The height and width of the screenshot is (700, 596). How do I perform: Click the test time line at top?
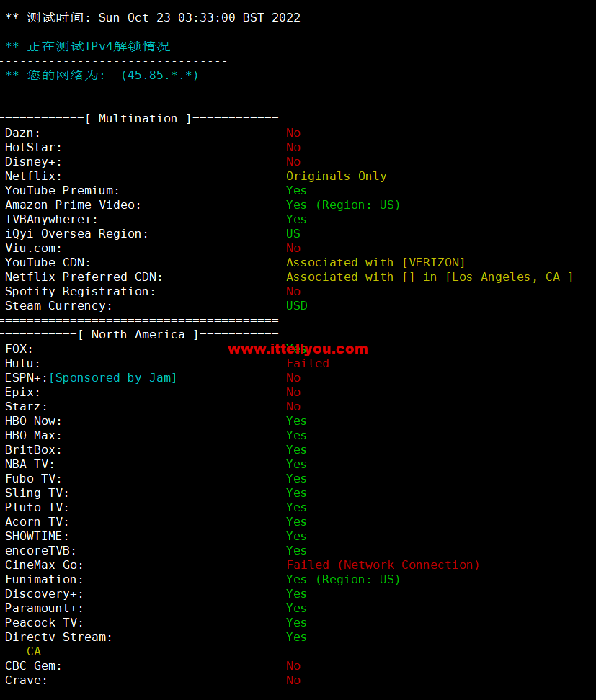pyautogui.click(x=153, y=18)
